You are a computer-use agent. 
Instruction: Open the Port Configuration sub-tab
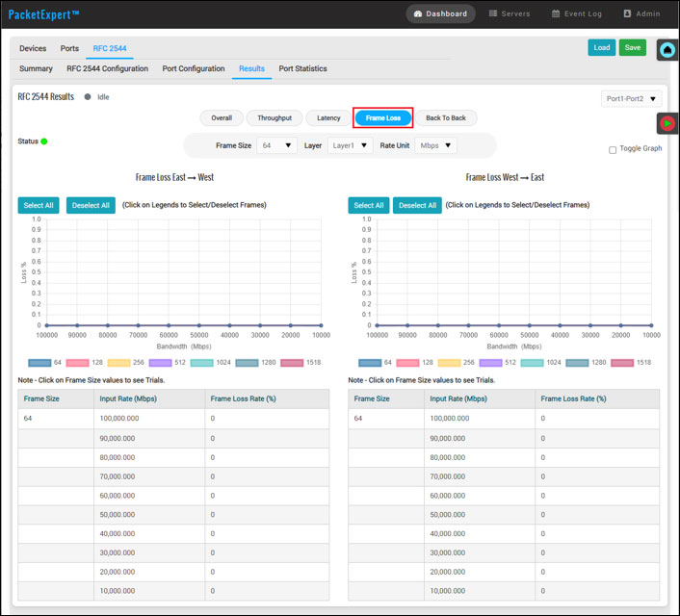[194, 68]
